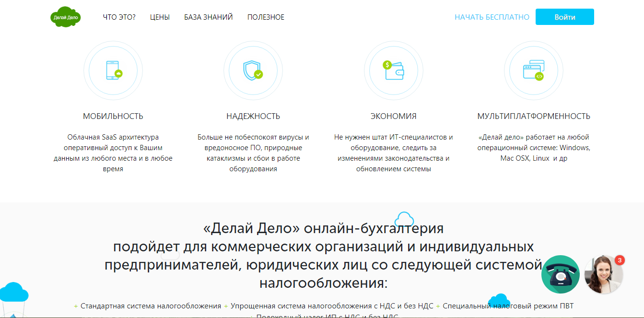Click the Войти button
Image resolution: width=644 pixels, height=318 pixels.
pos(564,16)
